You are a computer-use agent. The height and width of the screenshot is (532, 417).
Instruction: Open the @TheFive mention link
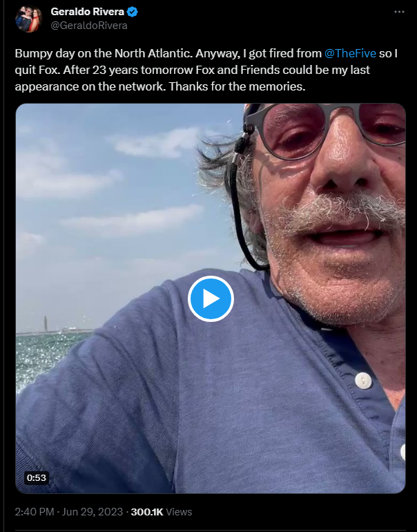[350, 53]
